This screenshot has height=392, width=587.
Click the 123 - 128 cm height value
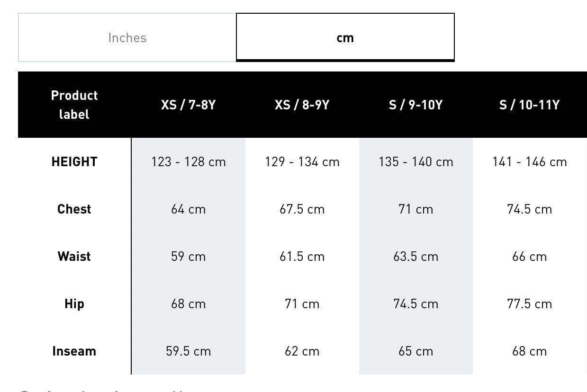coord(188,161)
